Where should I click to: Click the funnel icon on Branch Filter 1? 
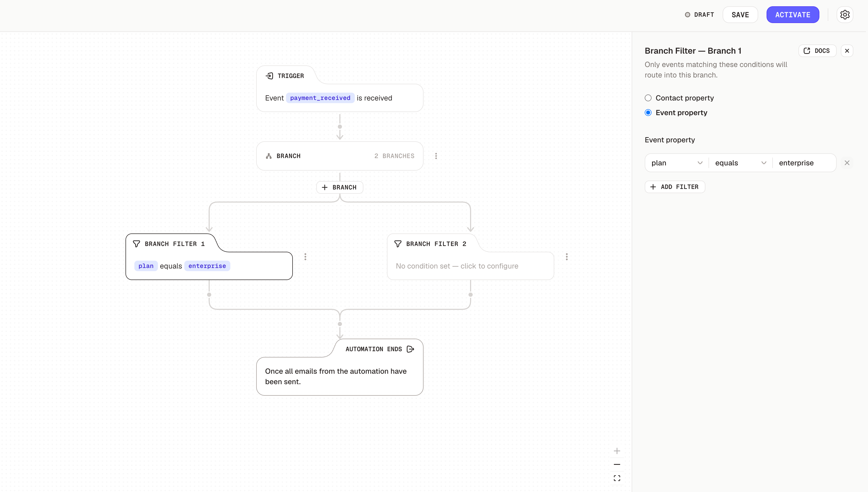[136, 244]
